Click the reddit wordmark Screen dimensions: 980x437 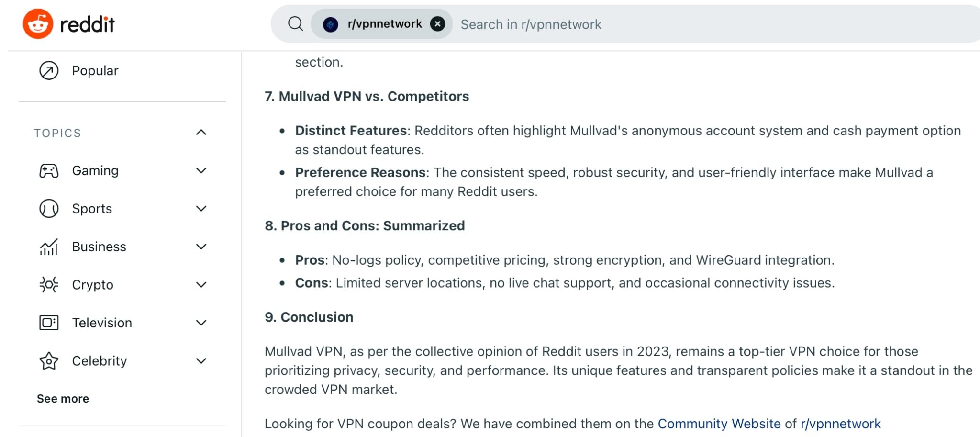tap(88, 24)
